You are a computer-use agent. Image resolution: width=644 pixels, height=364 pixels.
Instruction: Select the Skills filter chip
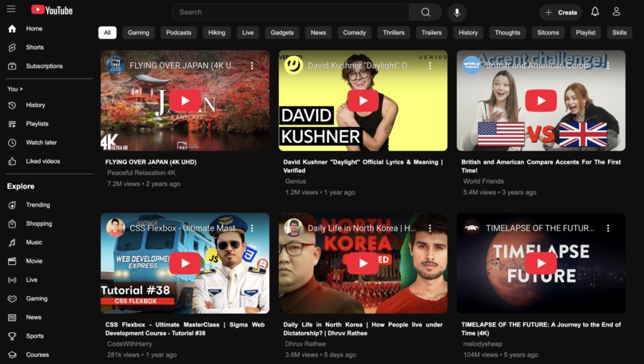tap(619, 33)
